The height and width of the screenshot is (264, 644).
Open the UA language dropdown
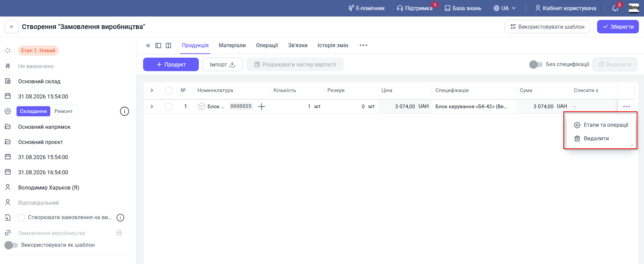coord(505,8)
